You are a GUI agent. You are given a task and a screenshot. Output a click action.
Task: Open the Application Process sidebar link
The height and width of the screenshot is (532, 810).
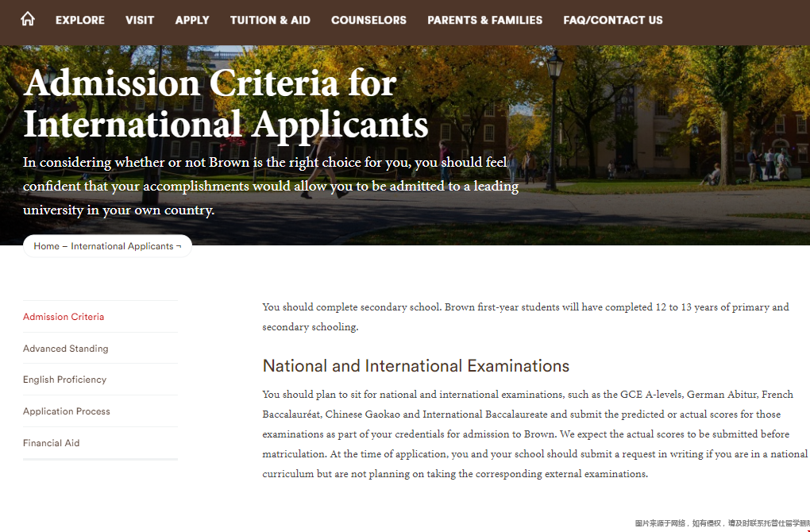(67, 411)
